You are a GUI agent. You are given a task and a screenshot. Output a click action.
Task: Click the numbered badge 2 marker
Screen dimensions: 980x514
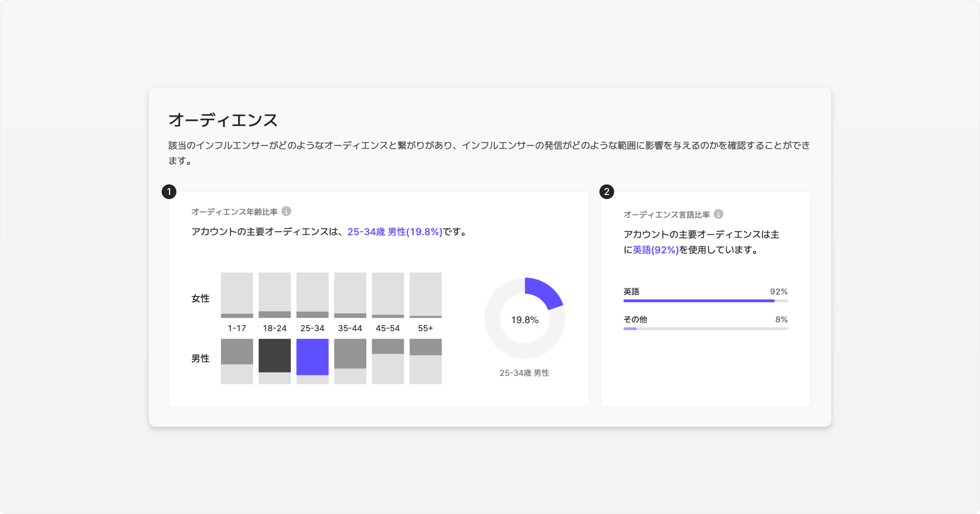coord(607,192)
